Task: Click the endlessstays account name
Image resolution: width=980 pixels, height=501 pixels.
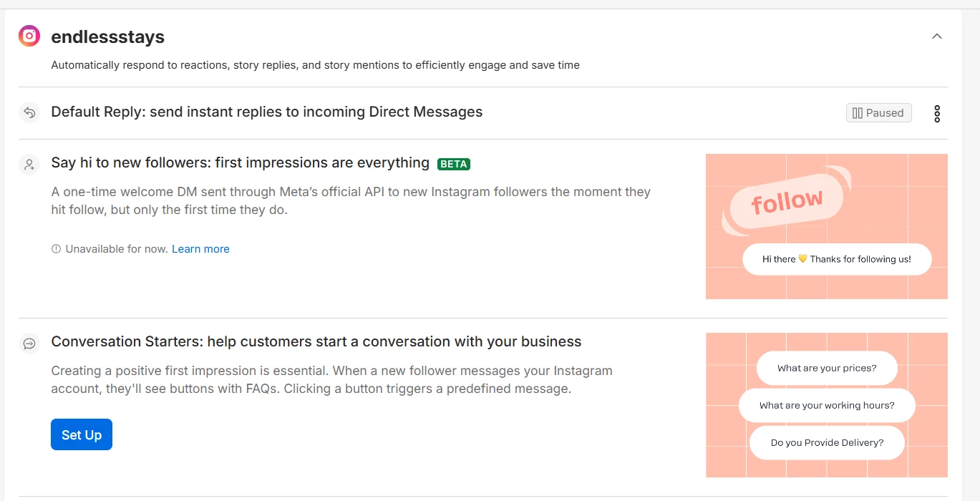Action: pos(107,37)
